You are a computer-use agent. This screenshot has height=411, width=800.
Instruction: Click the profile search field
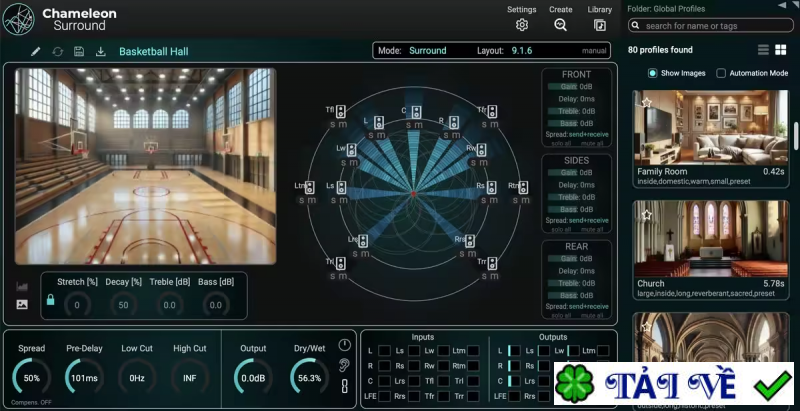pos(715,25)
